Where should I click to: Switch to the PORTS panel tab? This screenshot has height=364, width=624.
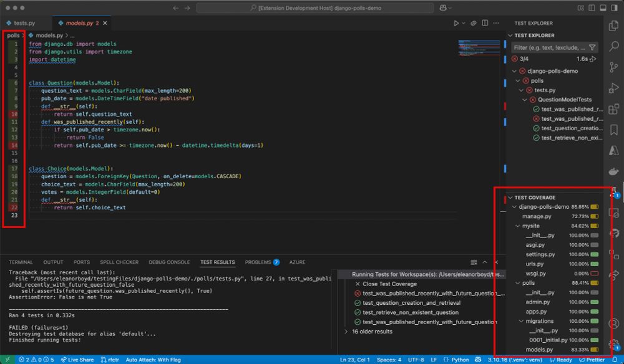click(82, 262)
